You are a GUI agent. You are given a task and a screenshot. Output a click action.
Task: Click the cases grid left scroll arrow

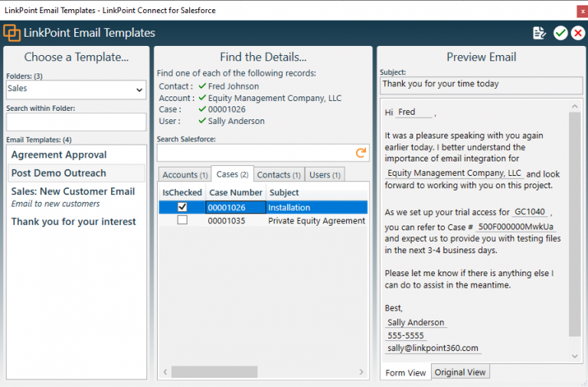(x=165, y=372)
